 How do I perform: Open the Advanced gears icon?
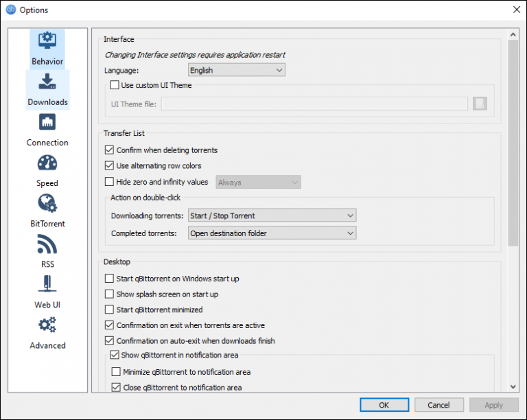47,325
